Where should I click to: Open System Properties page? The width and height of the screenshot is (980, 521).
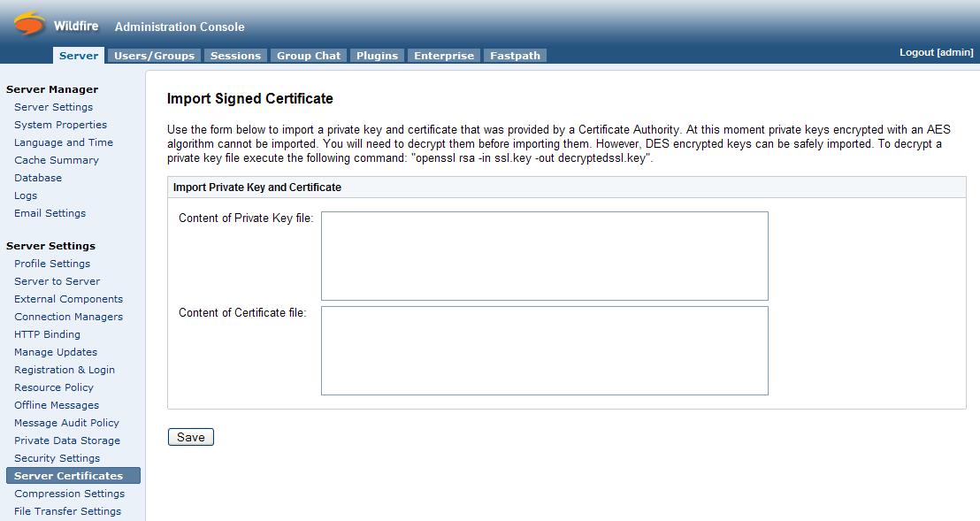[x=61, y=125]
